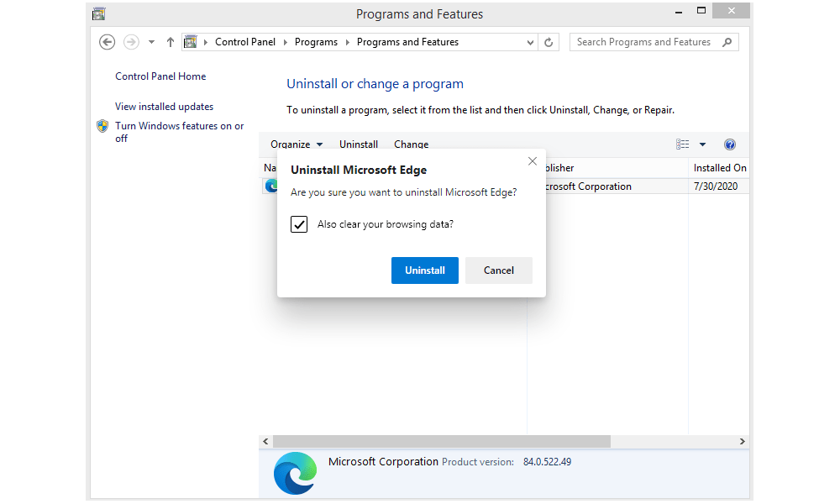Click the horizontal scrollbar right arrow
Viewport: 840px width, 504px height.
click(x=742, y=441)
